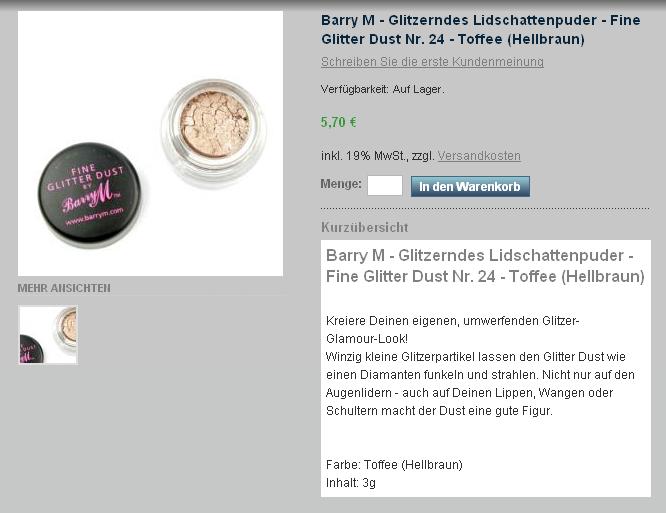The width and height of the screenshot is (666, 513).
Task: Open the Versandkosten link
Action: click(x=479, y=156)
